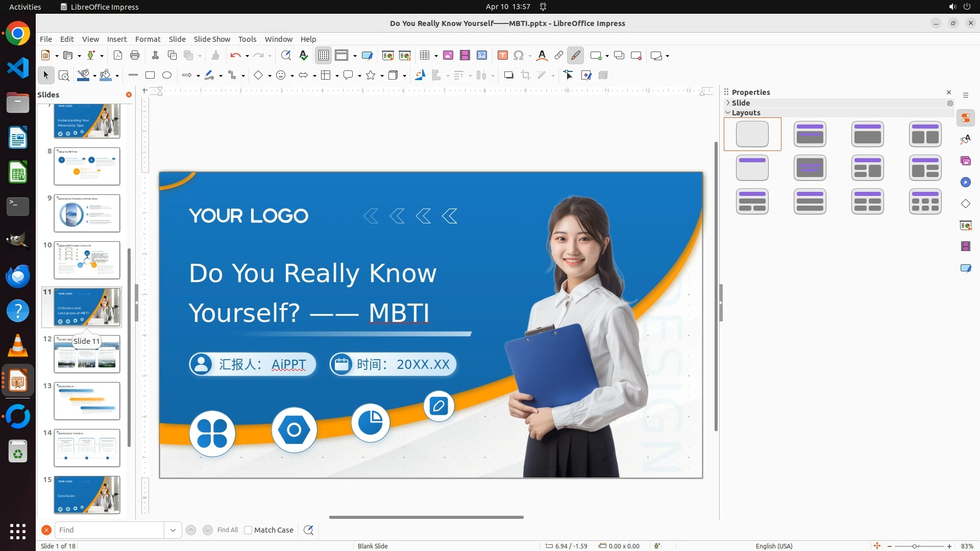Click the Find All button

click(227, 530)
